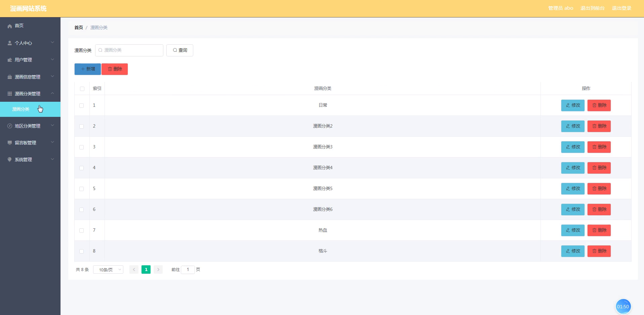The image size is (644, 315).
Task: Open 用户管理 sidebar menu
Action: tap(30, 60)
